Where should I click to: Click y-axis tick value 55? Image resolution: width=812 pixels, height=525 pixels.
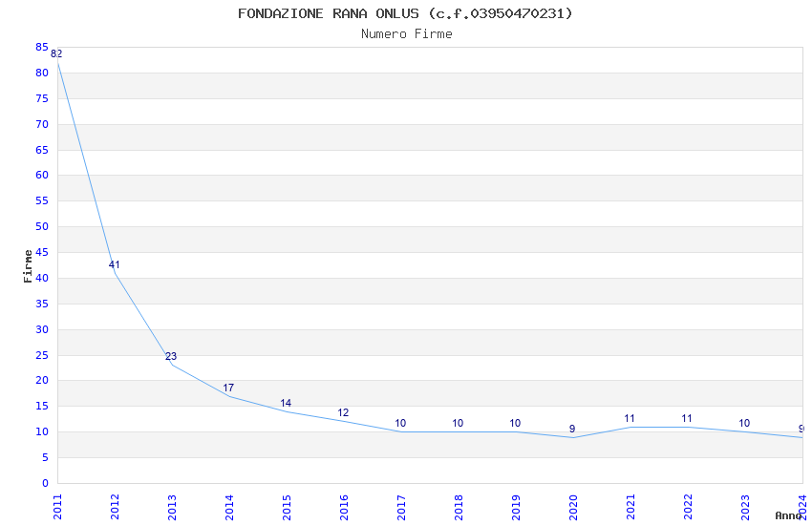tap(42, 200)
